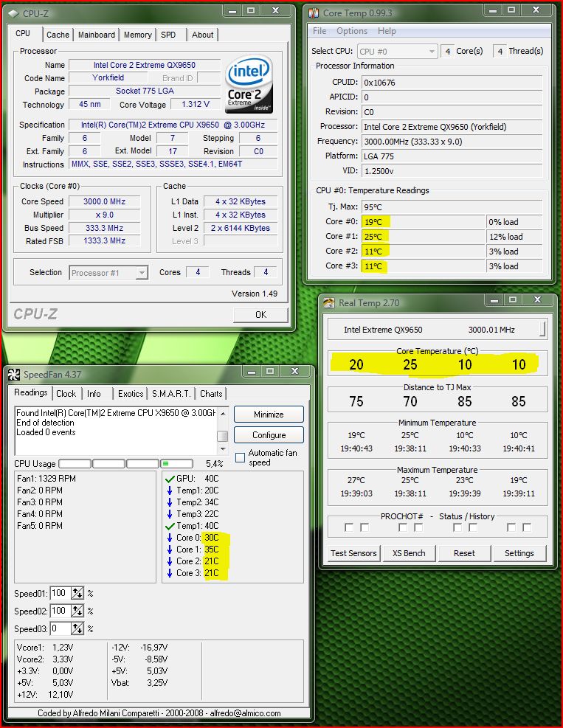The width and height of the screenshot is (563, 728).
Task: Click the Real Temp title bar icon
Action: tap(329, 302)
